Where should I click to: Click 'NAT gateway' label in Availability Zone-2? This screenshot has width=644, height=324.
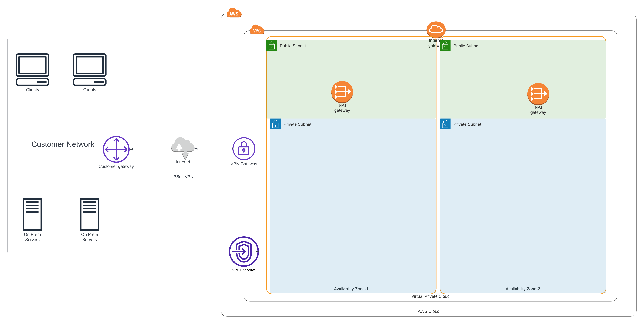[538, 110]
